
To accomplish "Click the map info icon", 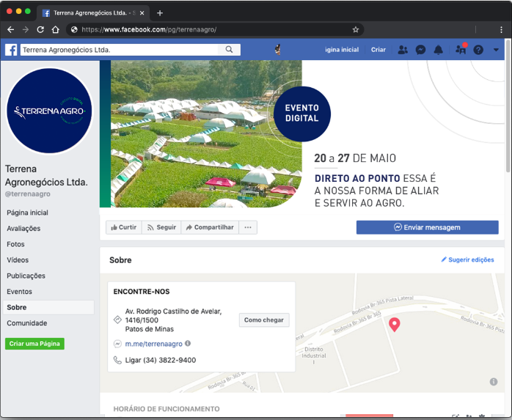I will click(494, 382).
